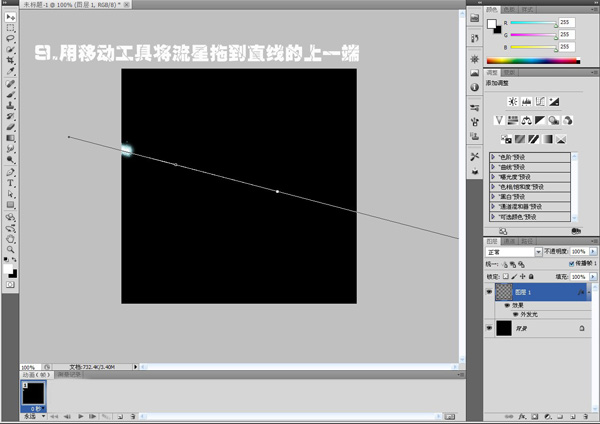This screenshot has height=424, width=600.
Task: Click the Levels adjustment icon
Action: point(526,101)
